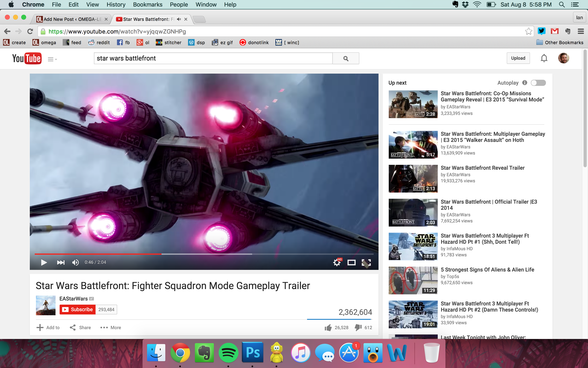Open Spotify from the Dock
Image resolution: width=588 pixels, height=368 pixels.
pyautogui.click(x=228, y=353)
